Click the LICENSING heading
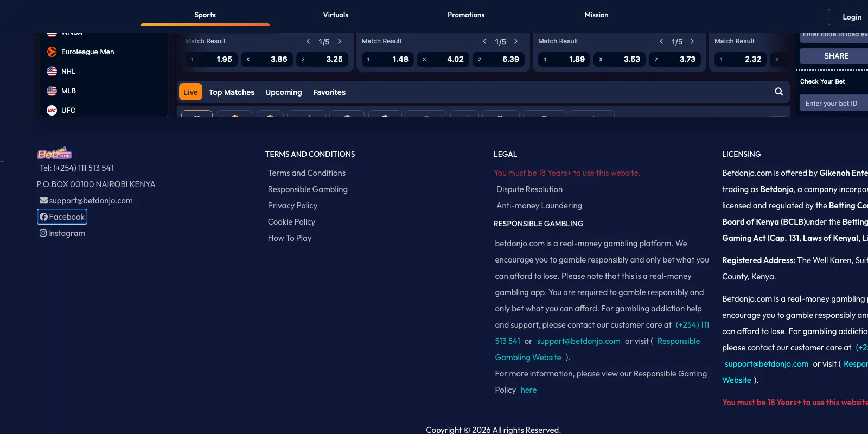 point(742,154)
